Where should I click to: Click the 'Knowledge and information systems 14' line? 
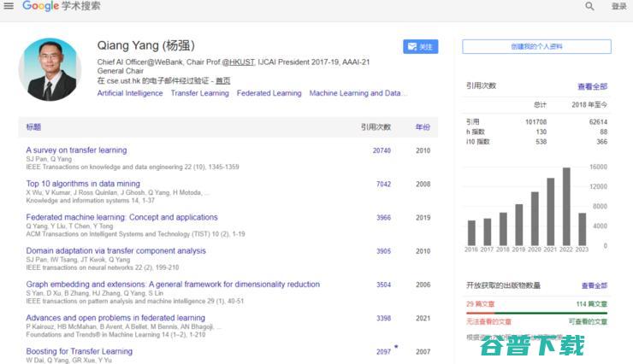(91, 200)
